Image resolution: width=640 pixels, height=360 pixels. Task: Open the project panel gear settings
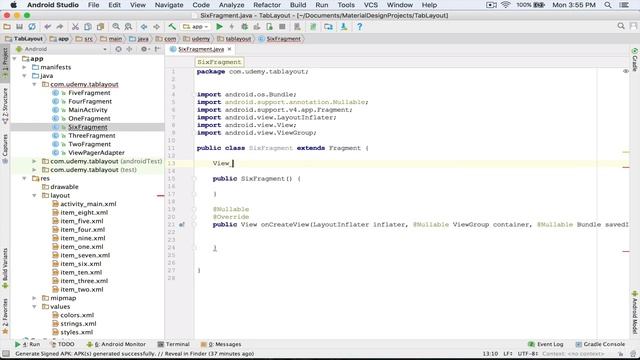click(144, 49)
